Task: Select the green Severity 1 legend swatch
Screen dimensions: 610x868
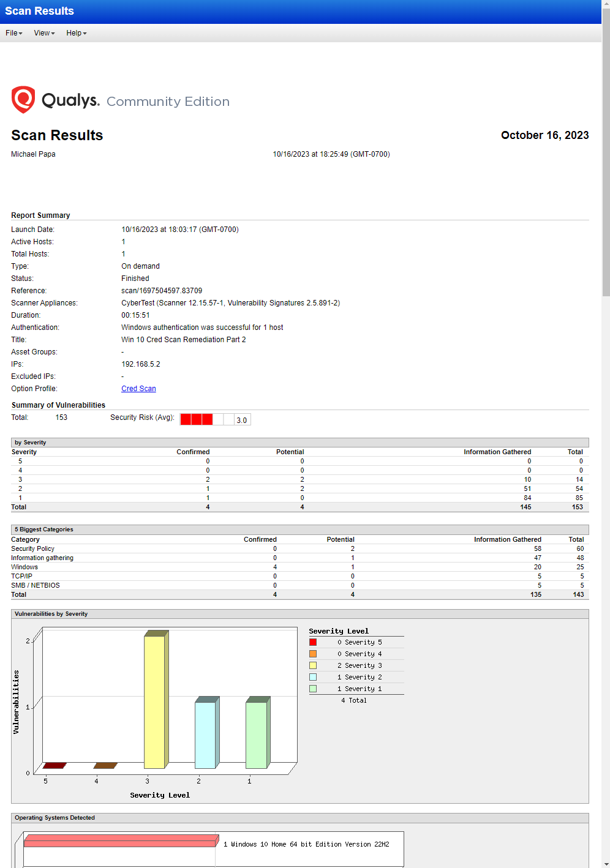Action: click(x=313, y=688)
